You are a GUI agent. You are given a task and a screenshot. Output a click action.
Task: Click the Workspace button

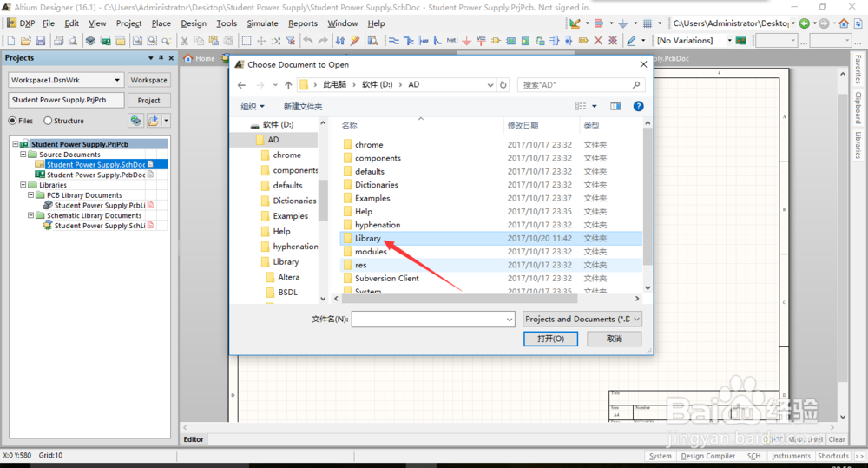(149, 80)
